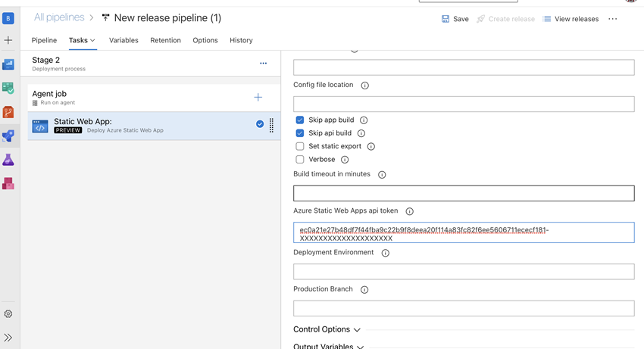Open the project B avatar icon
The image size is (644, 349).
click(x=8, y=18)
